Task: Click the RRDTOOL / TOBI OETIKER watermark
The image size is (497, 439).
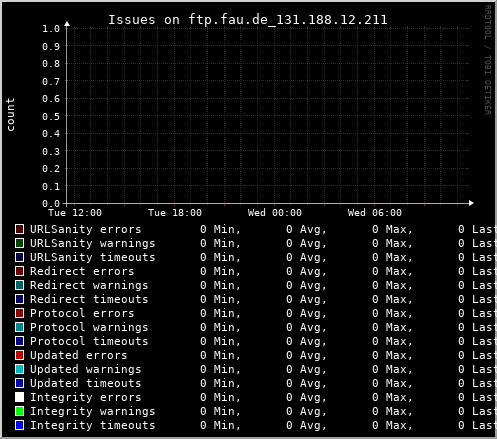Action: click(487, 60)
